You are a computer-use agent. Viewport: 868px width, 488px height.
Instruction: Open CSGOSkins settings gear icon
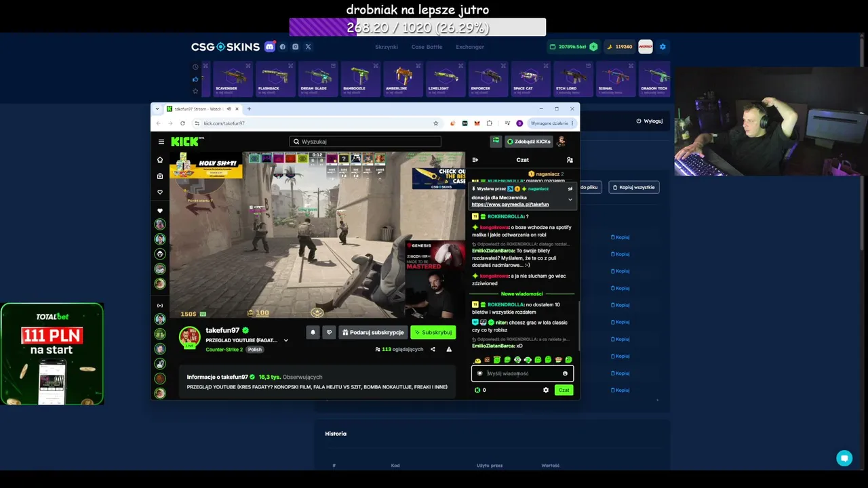[663, 47]
